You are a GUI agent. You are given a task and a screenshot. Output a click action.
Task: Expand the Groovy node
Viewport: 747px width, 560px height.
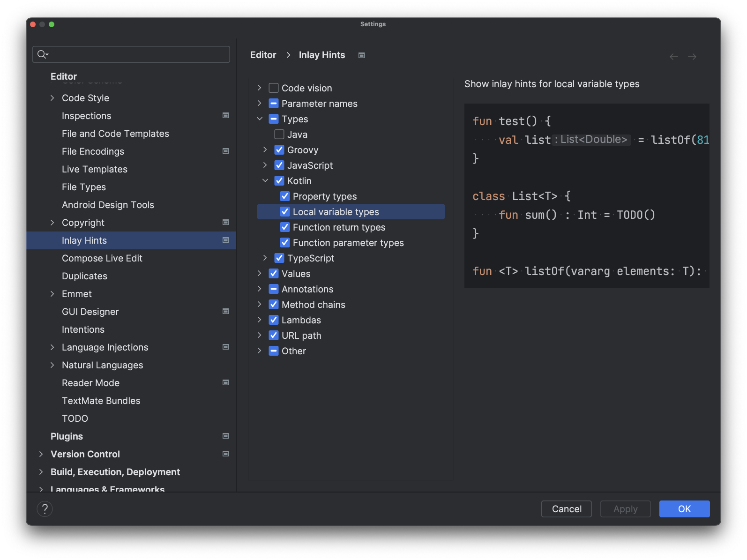[265, 150]
